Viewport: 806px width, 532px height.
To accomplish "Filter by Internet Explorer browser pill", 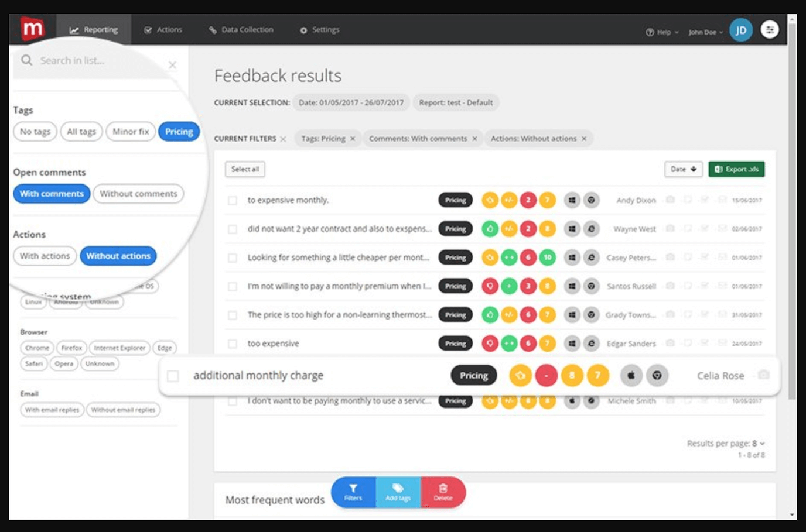I will point(119,348).
